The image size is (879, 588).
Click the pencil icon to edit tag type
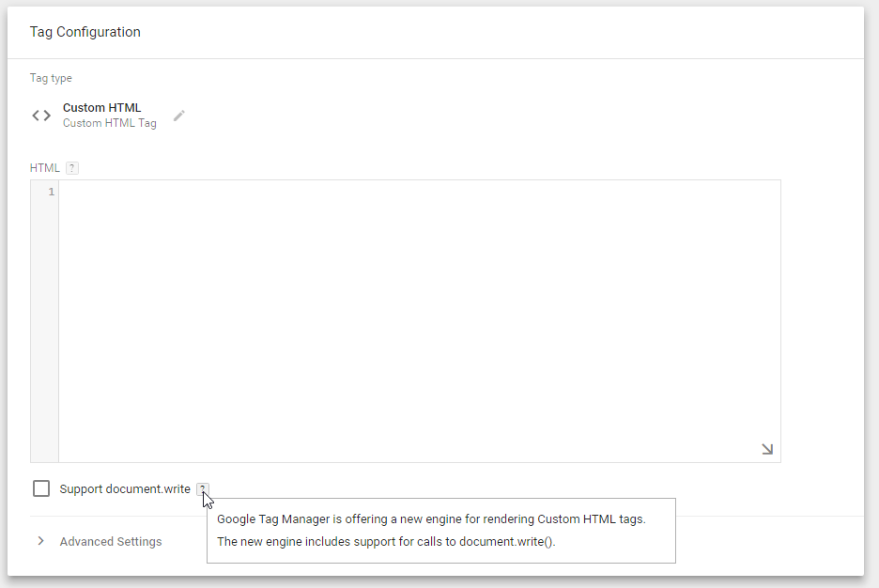(179, 116)
